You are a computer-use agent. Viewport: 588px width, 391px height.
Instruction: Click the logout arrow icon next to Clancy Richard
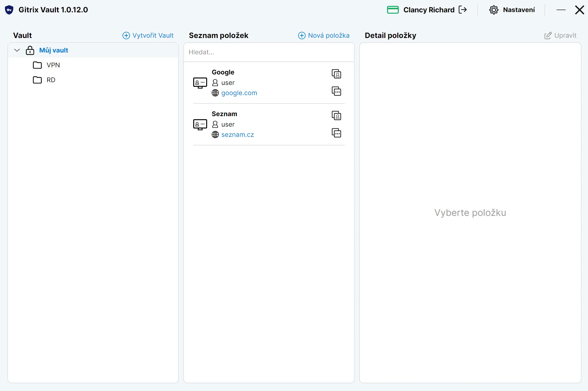[463, 10]
